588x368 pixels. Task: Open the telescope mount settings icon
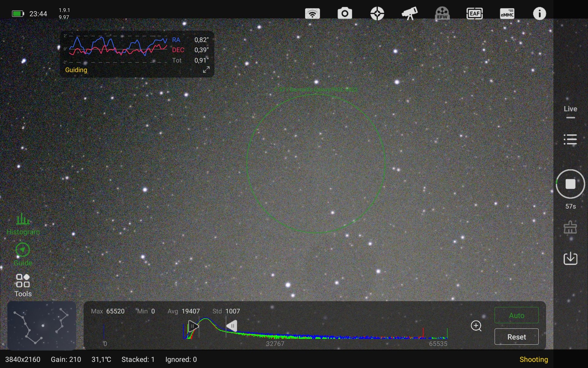pos(410,14)
